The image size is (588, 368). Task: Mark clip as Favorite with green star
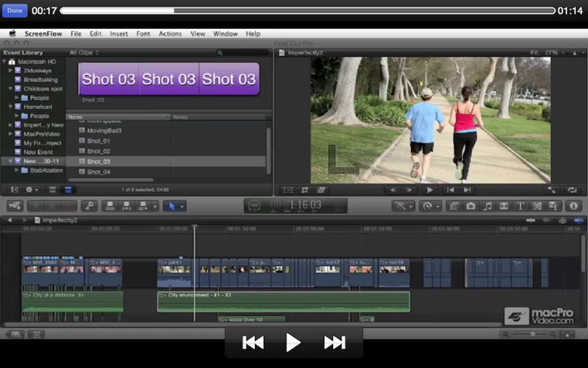coord(36,206)
